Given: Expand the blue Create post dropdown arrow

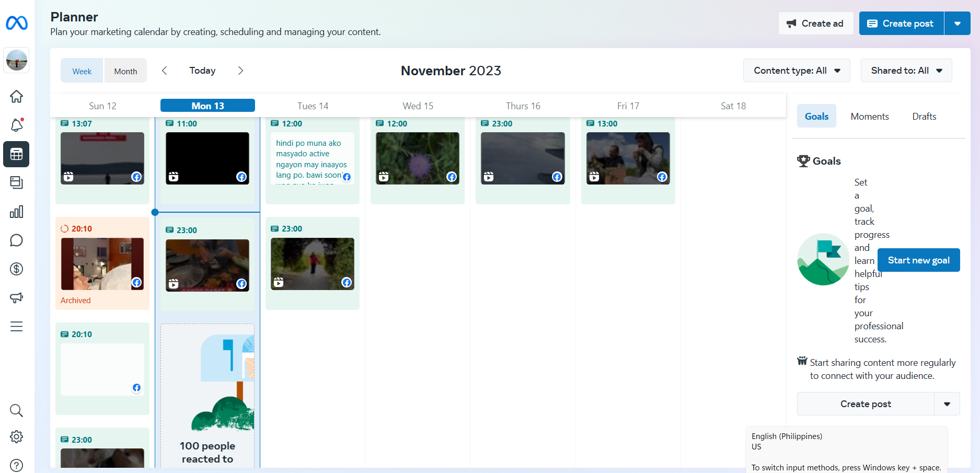Looking at the screenshot, I should [x=958, y=24].
